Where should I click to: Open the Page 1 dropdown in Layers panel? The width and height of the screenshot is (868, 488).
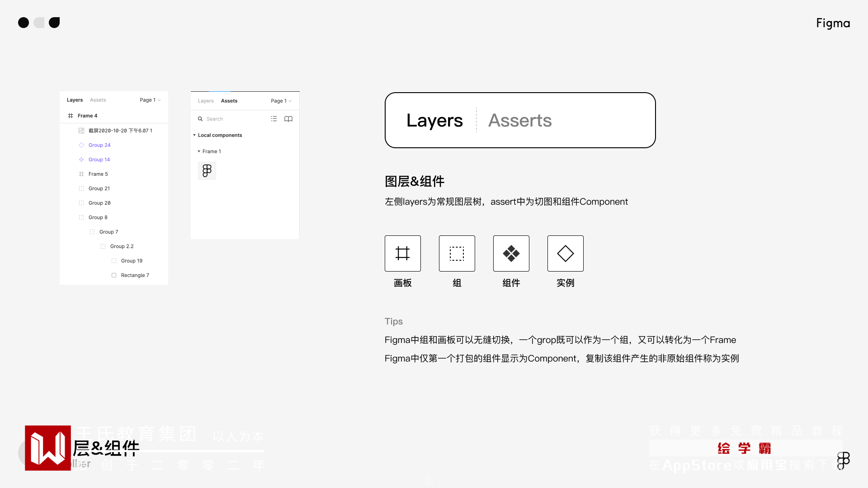(x=150, y=100)
